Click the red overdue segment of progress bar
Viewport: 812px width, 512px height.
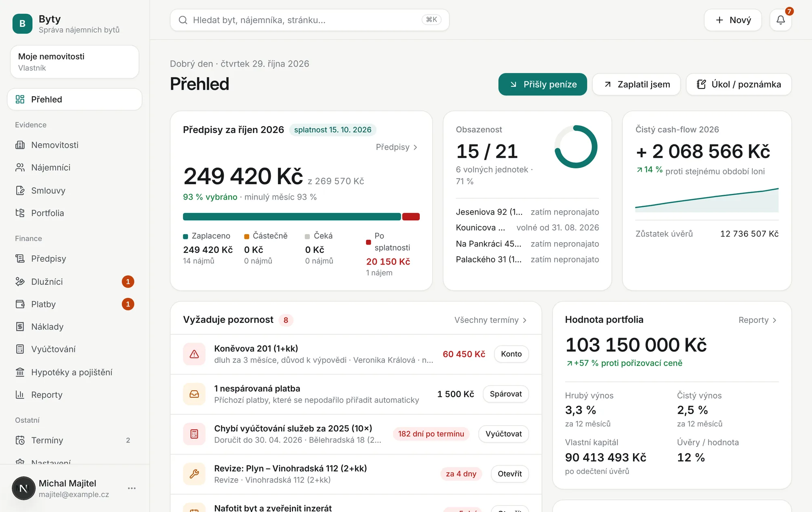click(411, 217)
